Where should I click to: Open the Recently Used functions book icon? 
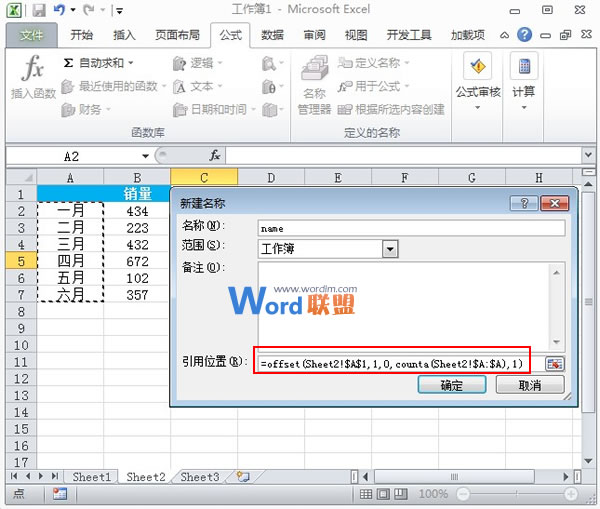[x=67, y=86]
